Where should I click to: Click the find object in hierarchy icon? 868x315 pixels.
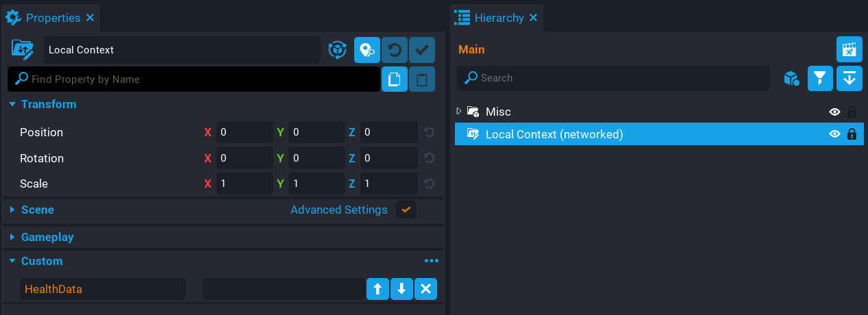(x=367, y=50)
